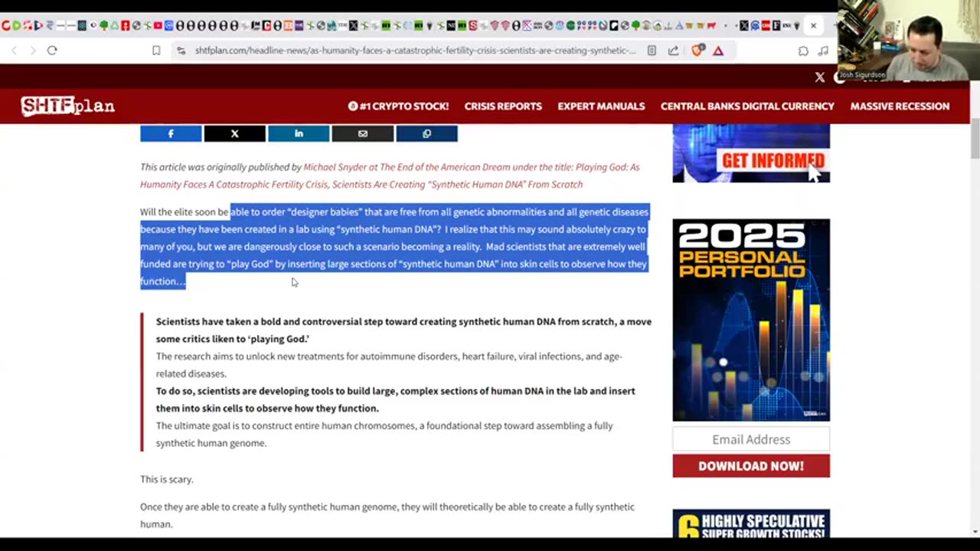Open Brave Rewards triangle icon
Viewport: 980px width, 551px height.
click(x=718, y=51)
